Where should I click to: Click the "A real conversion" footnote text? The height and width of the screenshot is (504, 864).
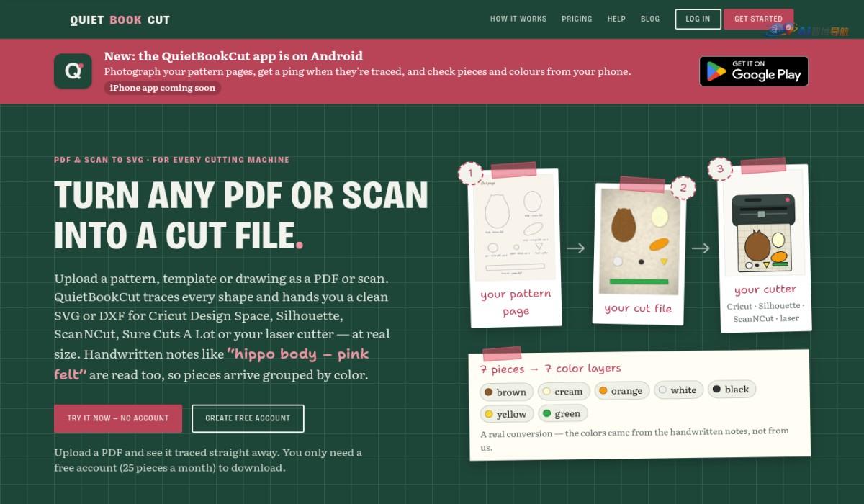pyautogui.click(x=634, y=439)
